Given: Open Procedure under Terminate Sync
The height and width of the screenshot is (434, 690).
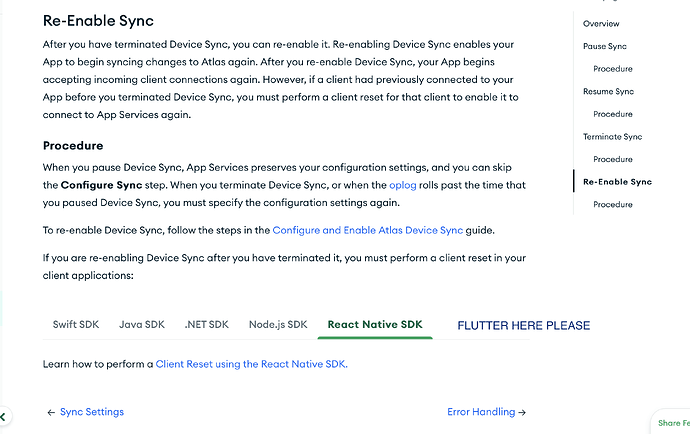Looking at the screenshot, I should (612, 159).
